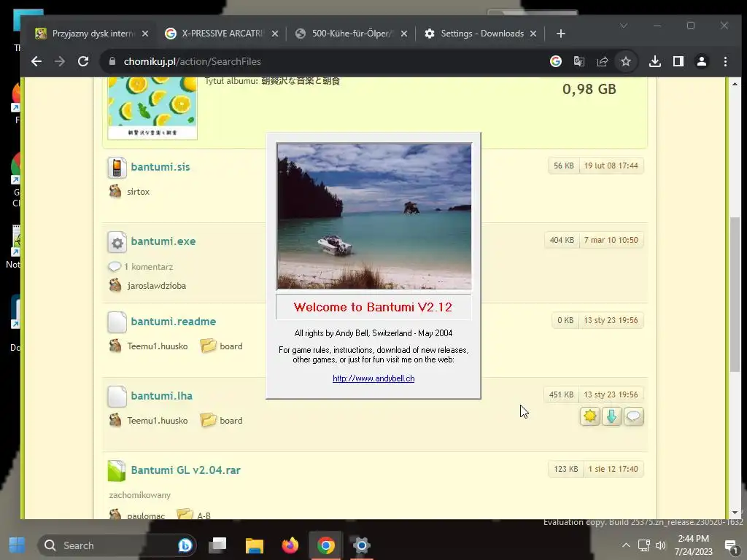
Task: Open volume control in system tray
Action: click(661, 545)
